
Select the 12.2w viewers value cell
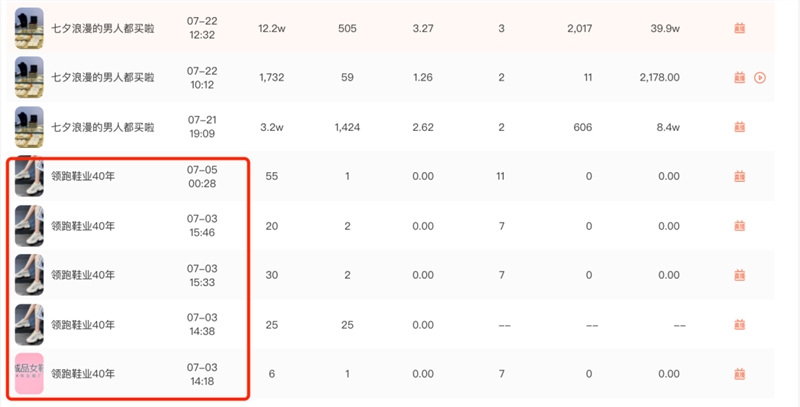[271, 29]
